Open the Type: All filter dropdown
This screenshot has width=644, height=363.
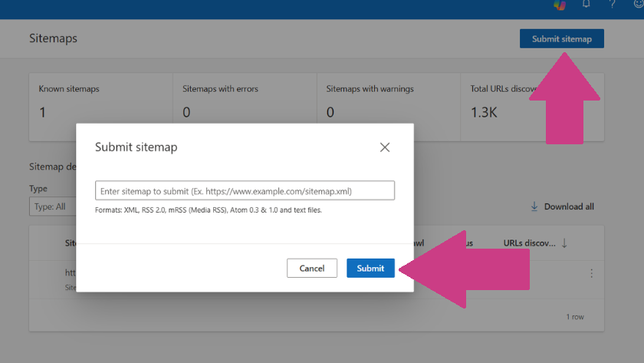(x=53, y=206)
